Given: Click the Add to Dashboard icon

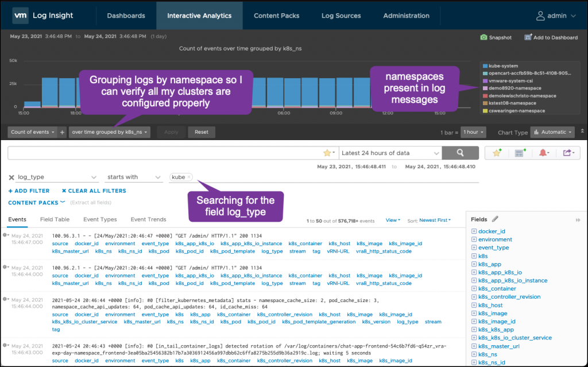Looking at the screenshot, I should pyautogui.click(x=528, y=37).
